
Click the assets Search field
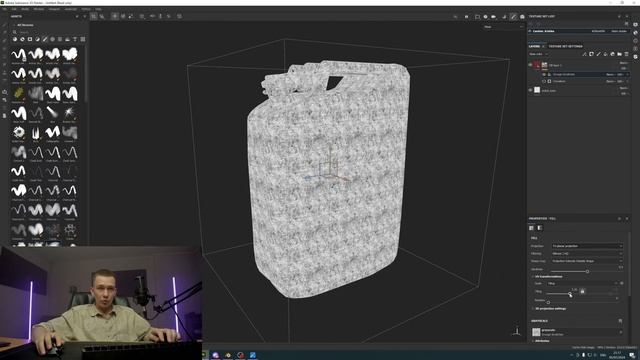point(49,32)
